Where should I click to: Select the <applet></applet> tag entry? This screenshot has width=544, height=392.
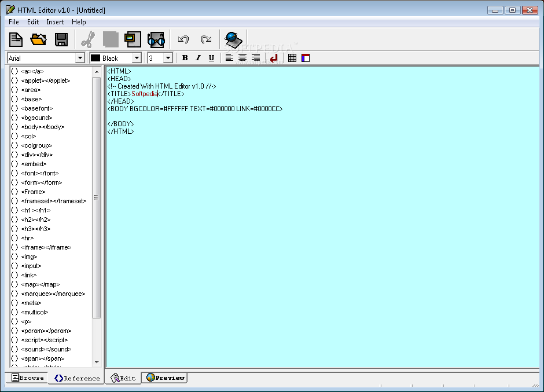(x=46, y=80)
